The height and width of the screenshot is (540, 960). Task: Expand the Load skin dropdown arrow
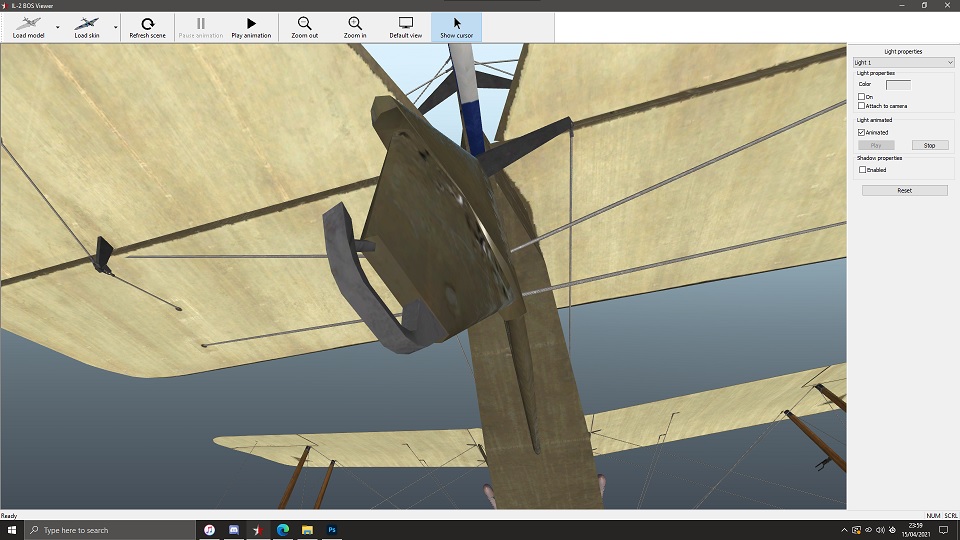116,27
